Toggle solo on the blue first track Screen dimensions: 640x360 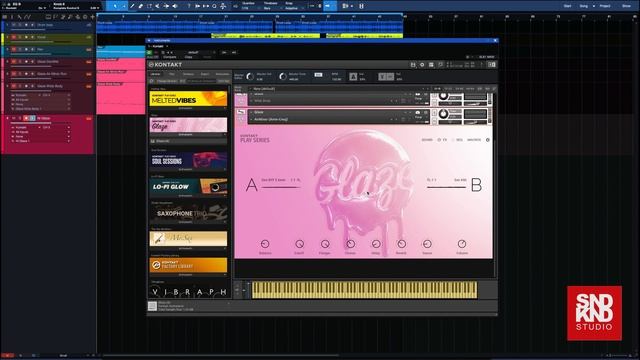pyautogui.click(x=20, y=25)
